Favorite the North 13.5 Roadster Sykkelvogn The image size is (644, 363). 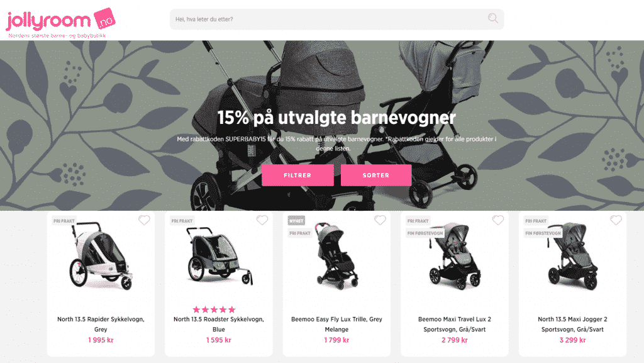(x=262, y=220)
